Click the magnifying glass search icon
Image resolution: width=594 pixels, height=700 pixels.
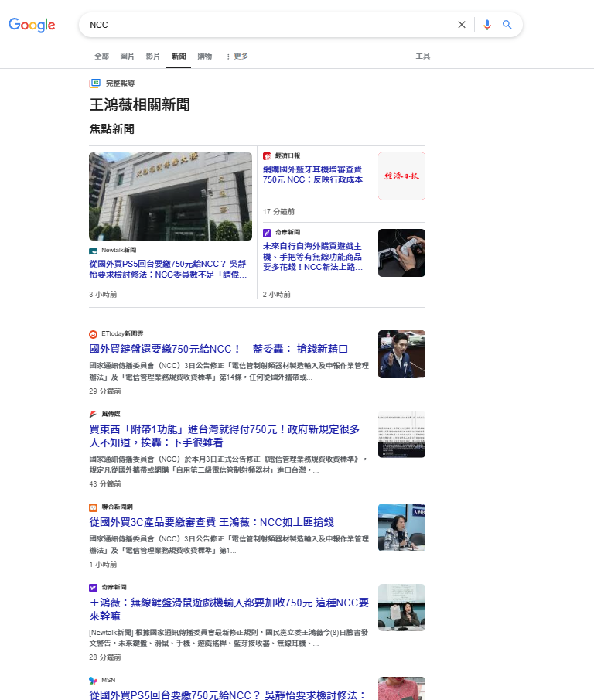click(507, 25)
